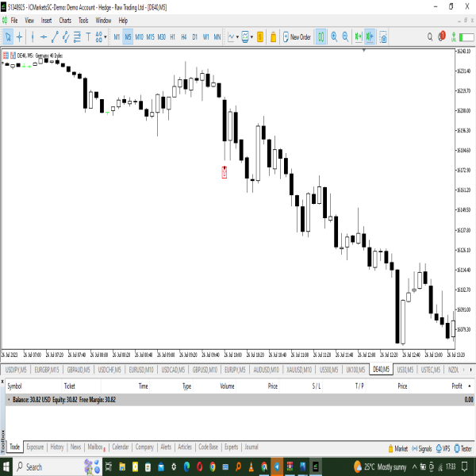
Task: Open the Windows Start menu
Action: tap(6, 467)
